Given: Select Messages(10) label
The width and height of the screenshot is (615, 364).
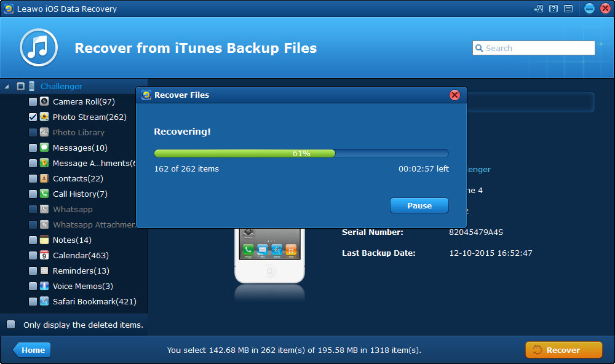Looking at the screenshot, I should [80, 148].
